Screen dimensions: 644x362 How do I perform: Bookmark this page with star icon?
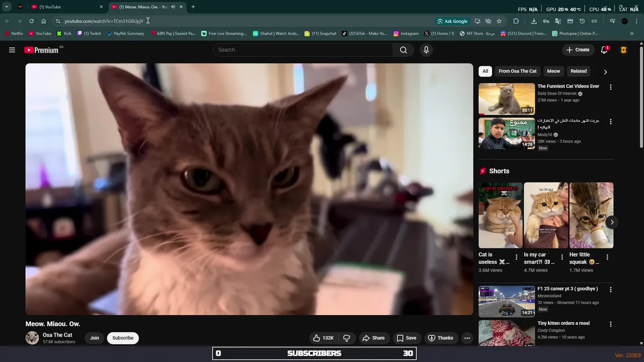pyautogui.click(x=499, y=21)
